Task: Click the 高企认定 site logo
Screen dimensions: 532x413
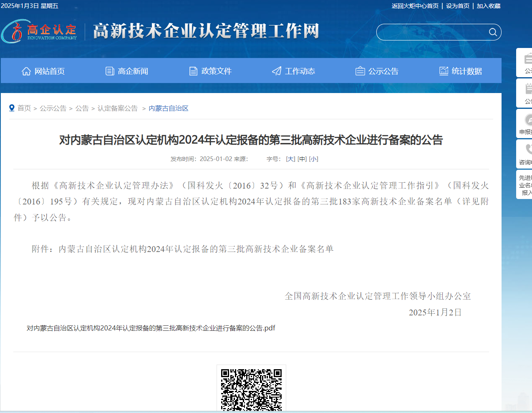Action: [x=40, y=32]
